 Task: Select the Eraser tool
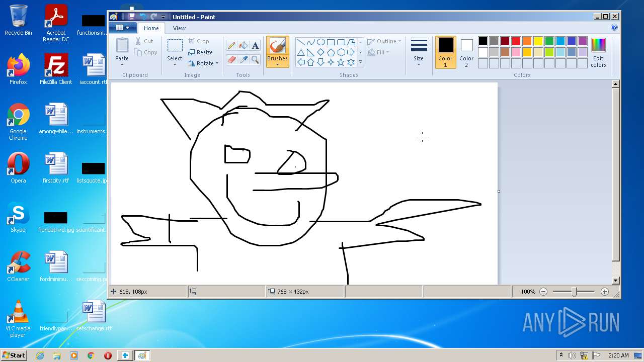click(231, 59)
